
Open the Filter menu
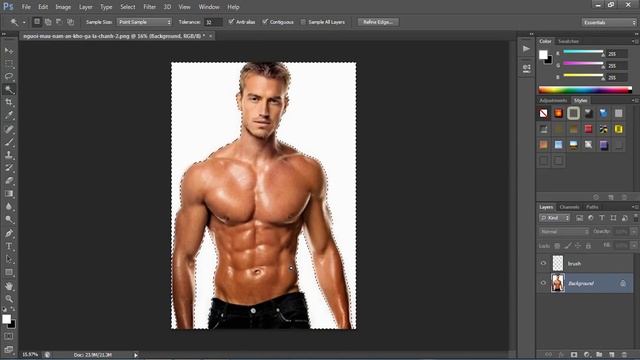(x=149, y=7)
